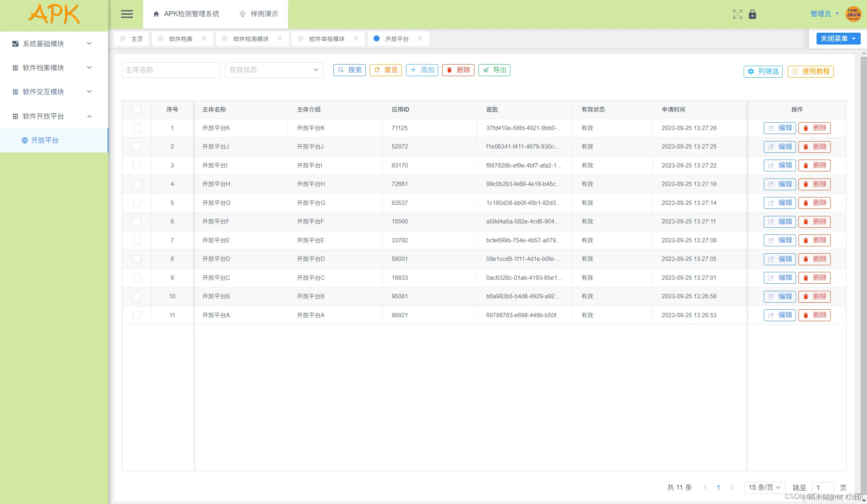This screenshot has width=867, height=504.
Task: Click the 添加 button
Action: click(422, 70)
